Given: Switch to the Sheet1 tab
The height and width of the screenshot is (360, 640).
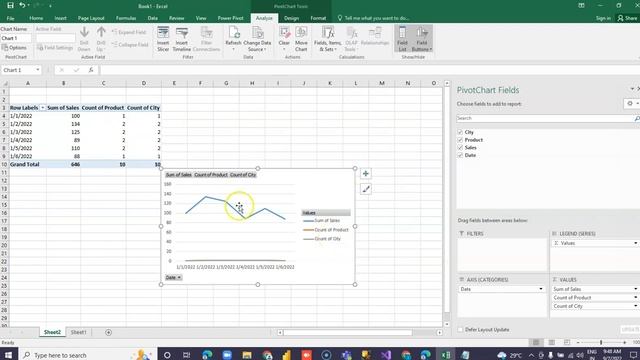Looking at the screenshot, I should point(78,332).
